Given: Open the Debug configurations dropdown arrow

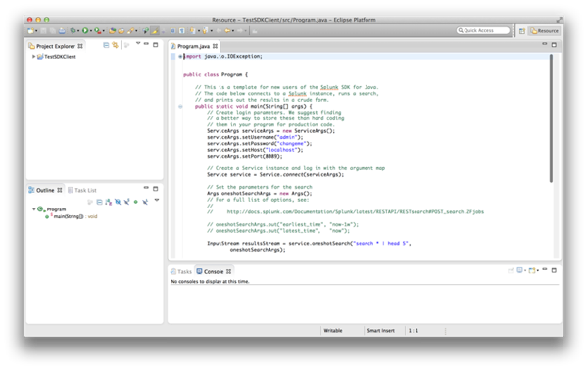Looking at the screenshot, I should coord(78,31).
